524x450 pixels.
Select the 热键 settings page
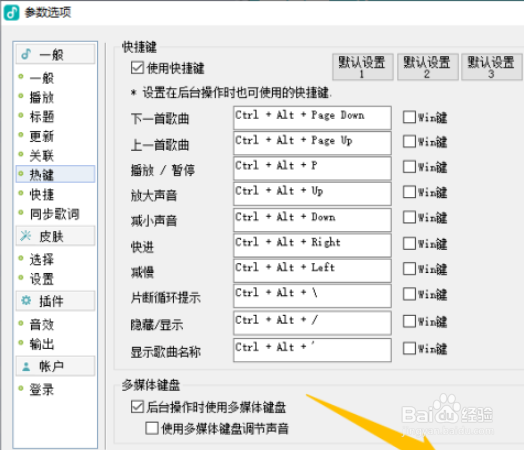(x=55, y=174)
